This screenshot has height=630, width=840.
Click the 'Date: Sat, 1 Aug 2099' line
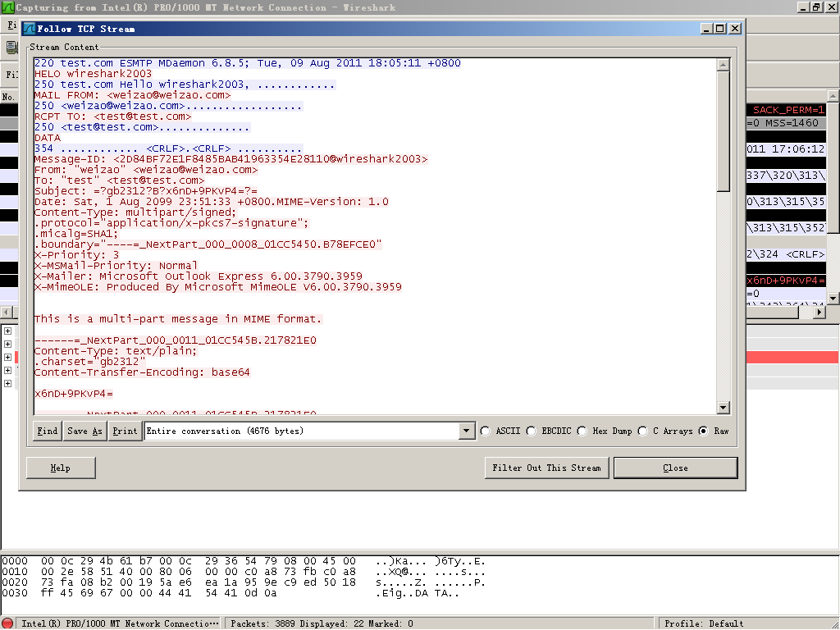[x=212, y=202]
